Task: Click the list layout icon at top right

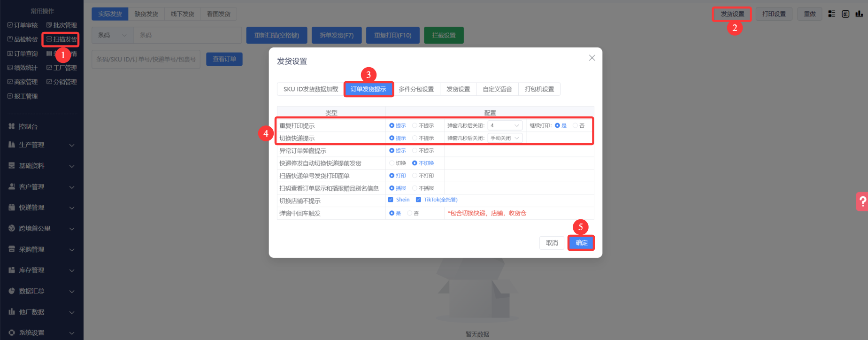Action: [x=831, y=14]
